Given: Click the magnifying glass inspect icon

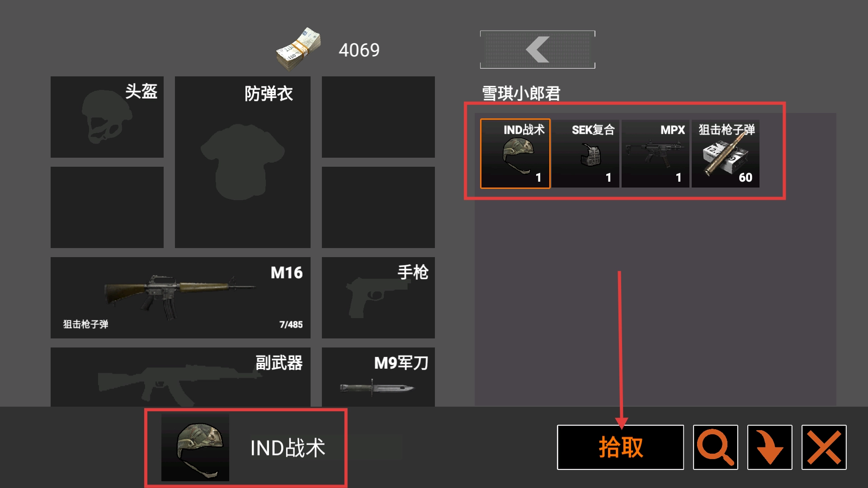Looking at the screenshot, I should 715,447.
